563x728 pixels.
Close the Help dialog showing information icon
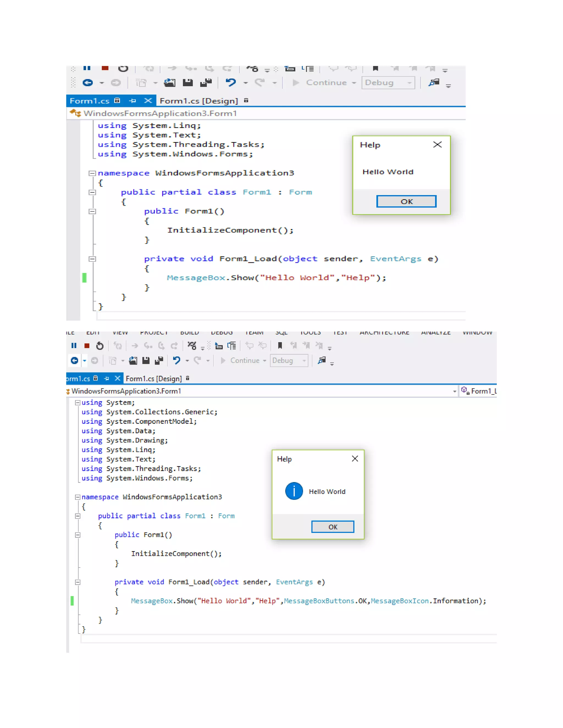pyautogui.click(x=355, y=459)
